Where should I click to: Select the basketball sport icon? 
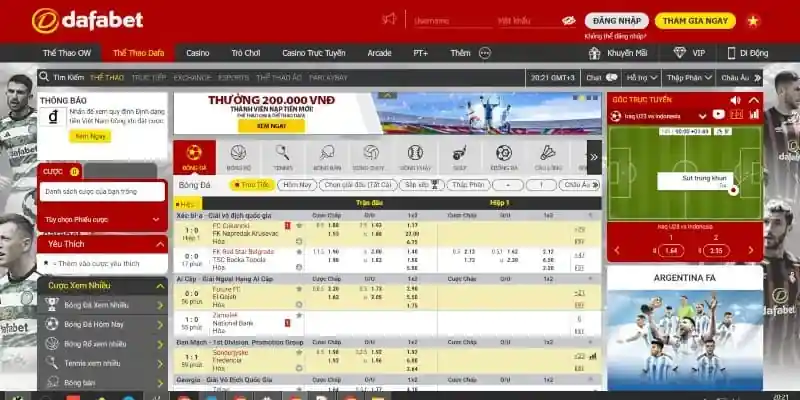coord(238,157)
